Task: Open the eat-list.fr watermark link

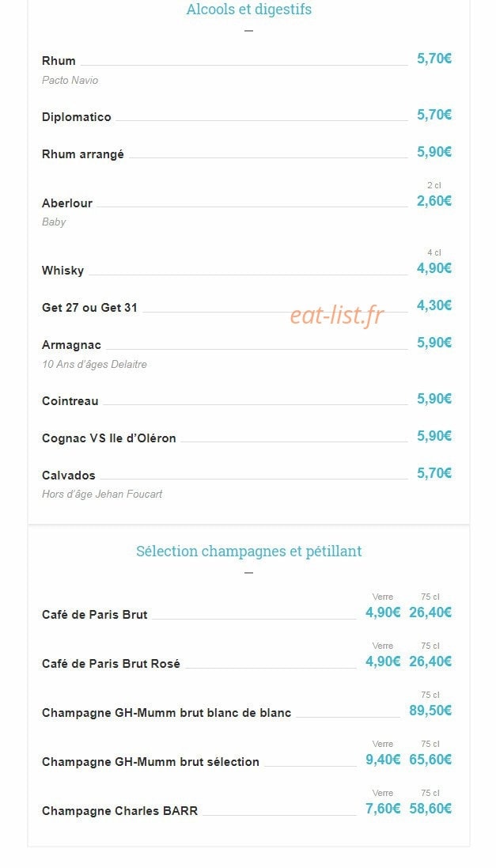Action: tap(336, 316)
